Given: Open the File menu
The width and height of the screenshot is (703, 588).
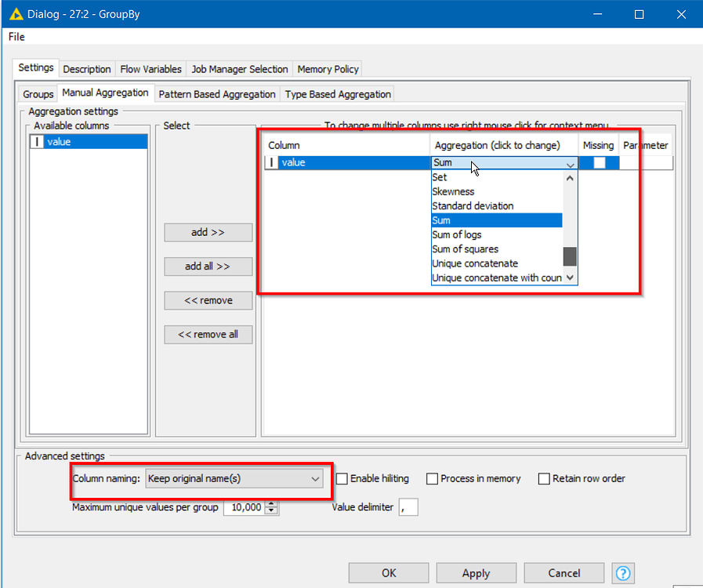Looking at the screenshot, I should (16, 36).
